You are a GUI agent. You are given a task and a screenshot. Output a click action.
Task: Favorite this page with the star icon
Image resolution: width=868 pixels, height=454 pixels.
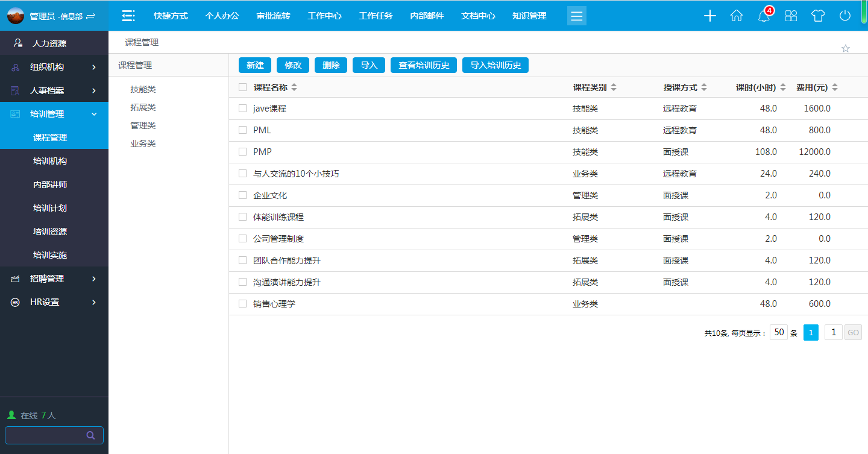point(846,48)
